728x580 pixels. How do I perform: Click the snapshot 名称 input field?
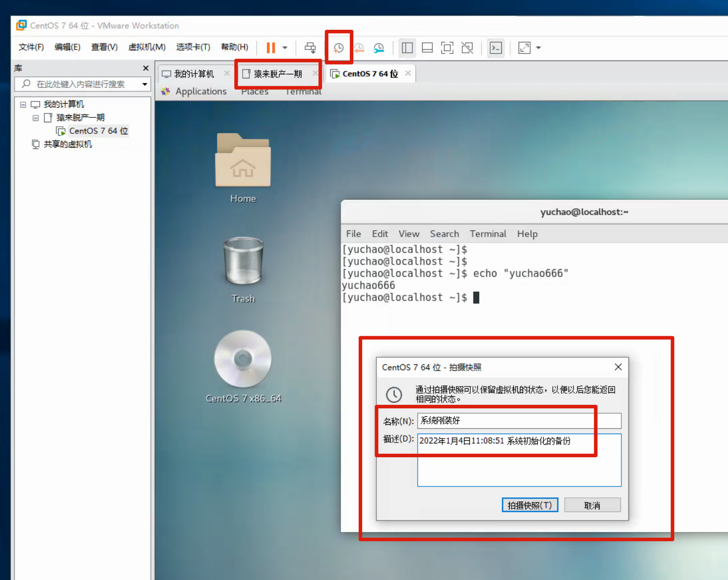(519, 420)
